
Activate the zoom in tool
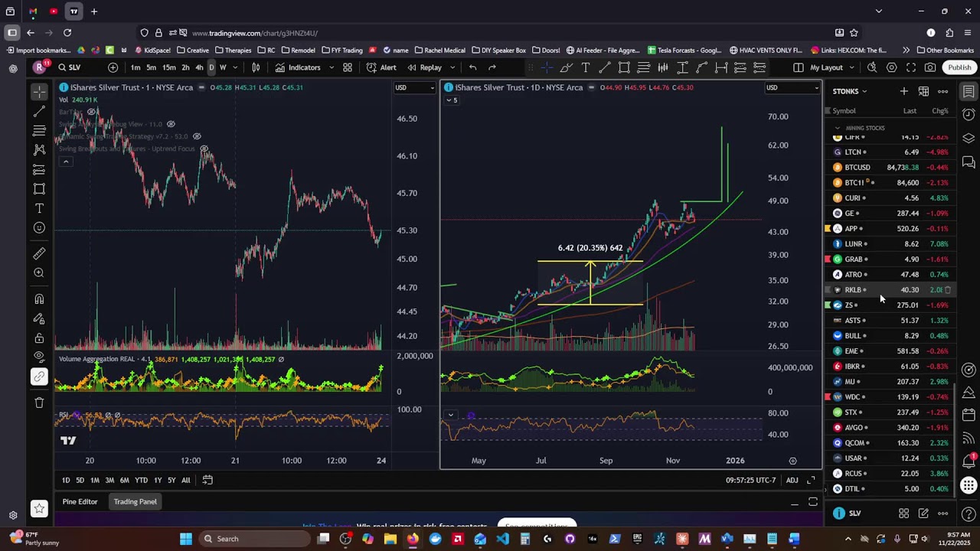point(39,272)
